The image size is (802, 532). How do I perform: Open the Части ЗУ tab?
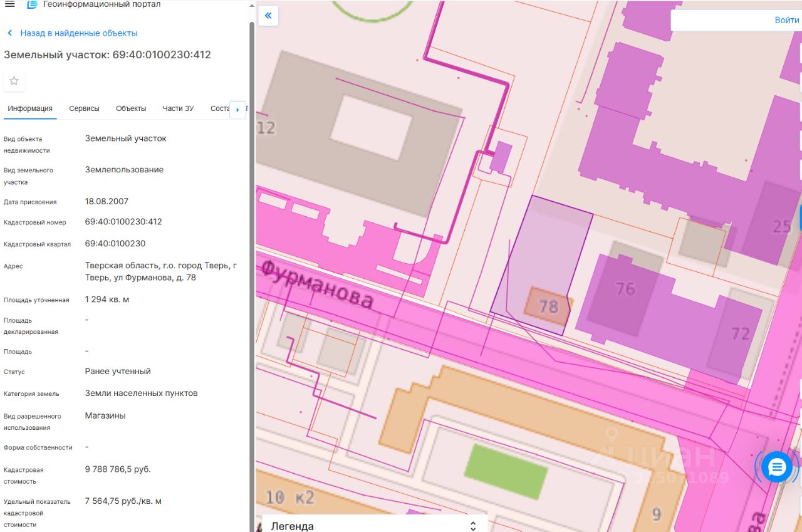click(178, 108)
